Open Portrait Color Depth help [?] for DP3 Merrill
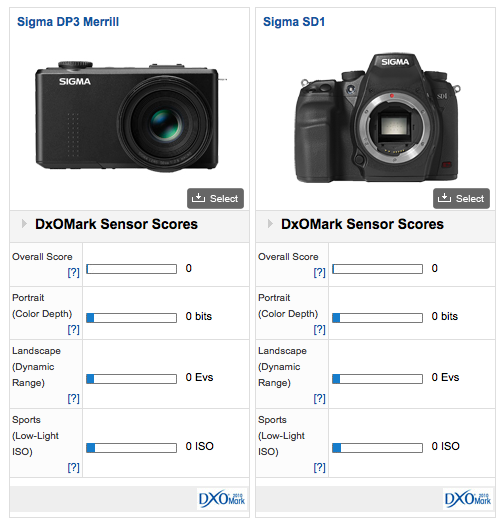Image resolution: width=501 pixels, height=524 pixels. 74,330
